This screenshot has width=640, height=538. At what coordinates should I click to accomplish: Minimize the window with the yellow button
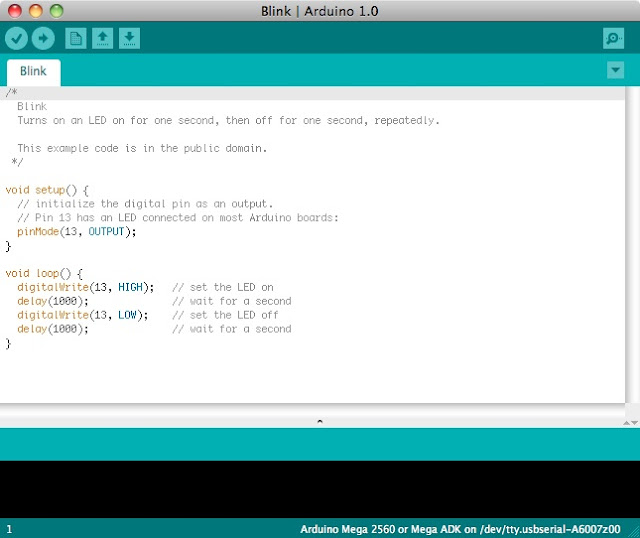coord(36,11)
